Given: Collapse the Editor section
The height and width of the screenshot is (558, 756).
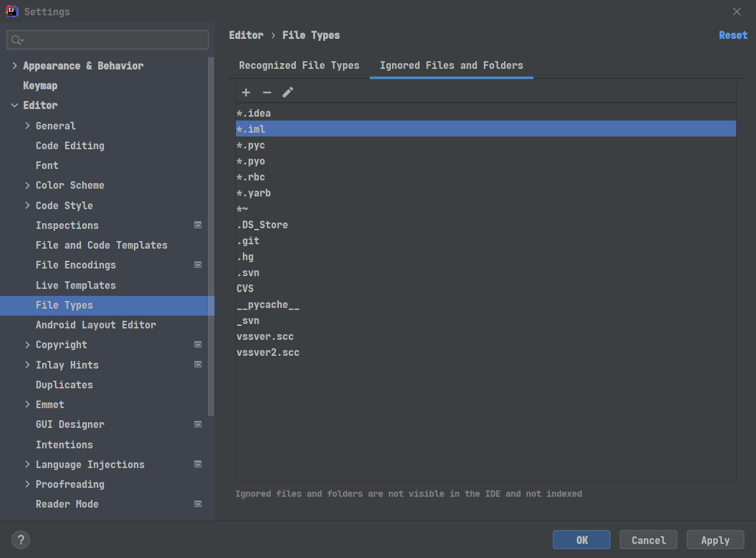Looking at the screenshot, I should coord(15,105).
